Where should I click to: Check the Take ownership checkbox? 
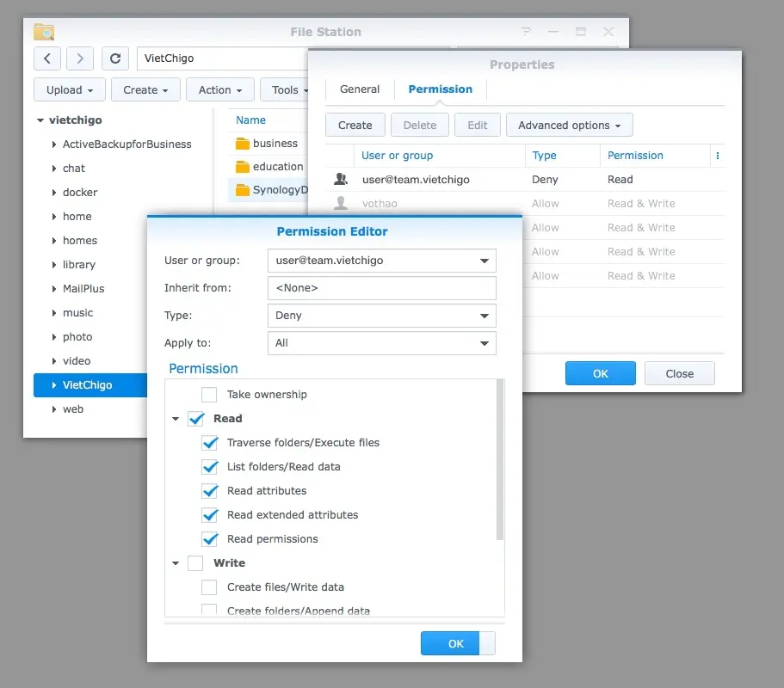209,395
